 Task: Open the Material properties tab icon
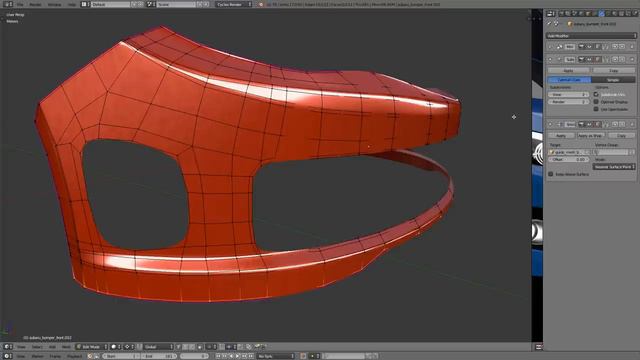[614, 13]
